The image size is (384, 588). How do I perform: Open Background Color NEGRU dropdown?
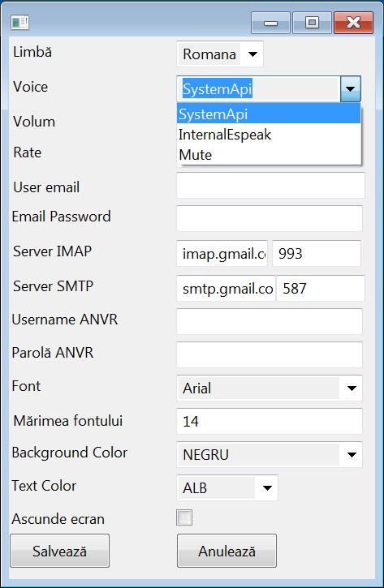270,454
